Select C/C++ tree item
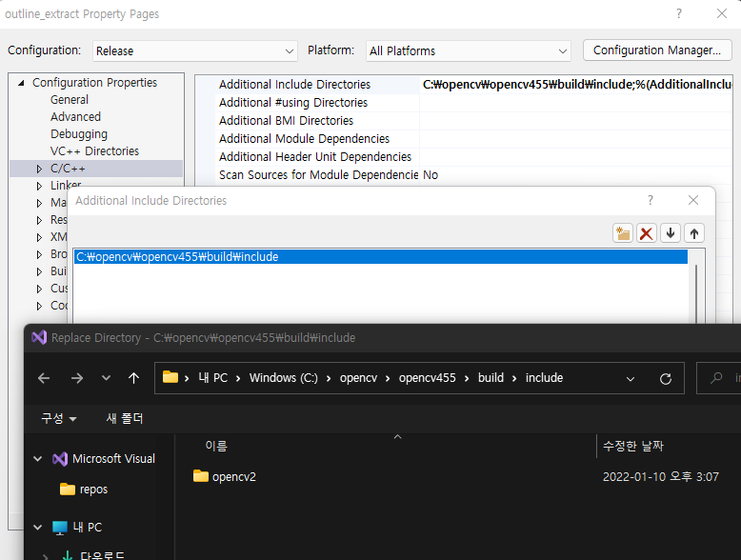This screenshot has width=741, height=560. coord(68,169)
